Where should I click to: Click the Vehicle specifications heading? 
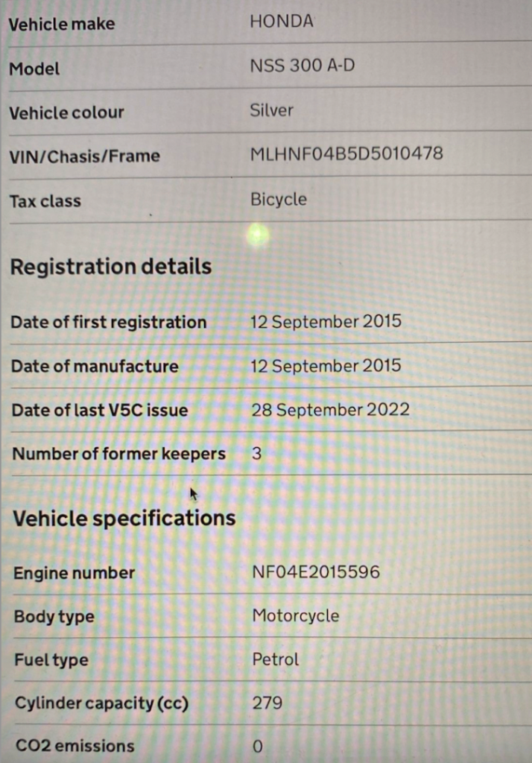tap(124, 518)
